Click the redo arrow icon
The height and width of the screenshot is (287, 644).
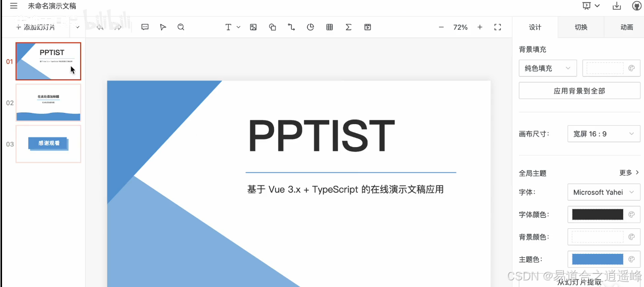[x=118, y=27]
